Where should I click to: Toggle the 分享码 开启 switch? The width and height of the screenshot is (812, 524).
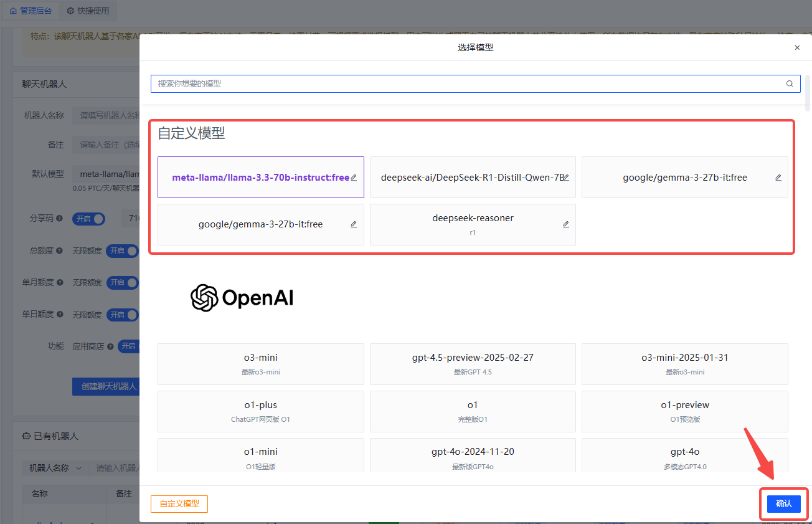pyautogui.click(x=90, y=219)
